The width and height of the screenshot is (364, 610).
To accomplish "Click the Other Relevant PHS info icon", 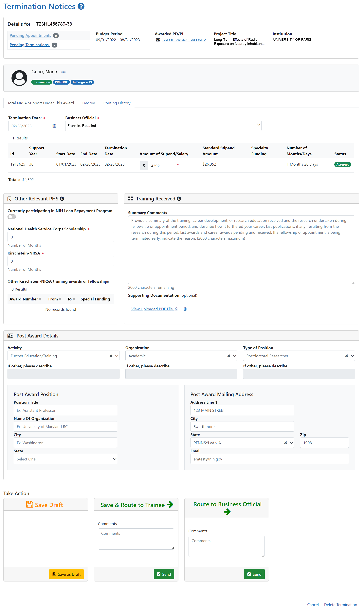I will click(x=62, y=199).
